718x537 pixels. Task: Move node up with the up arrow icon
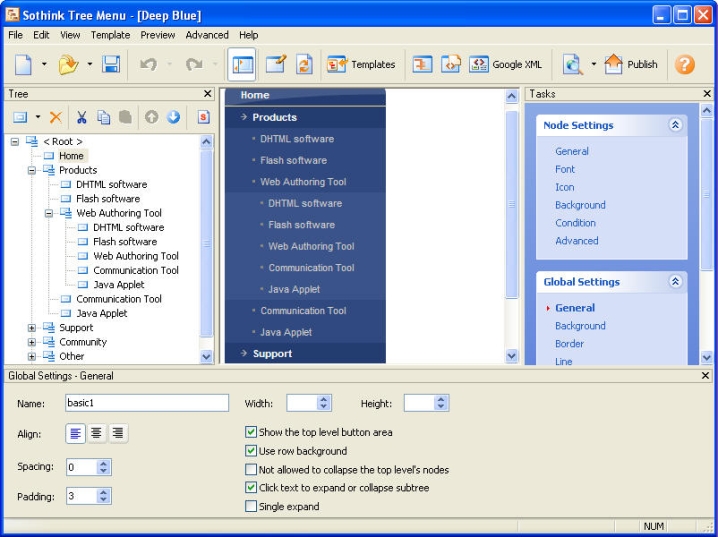tap(152, 117)
